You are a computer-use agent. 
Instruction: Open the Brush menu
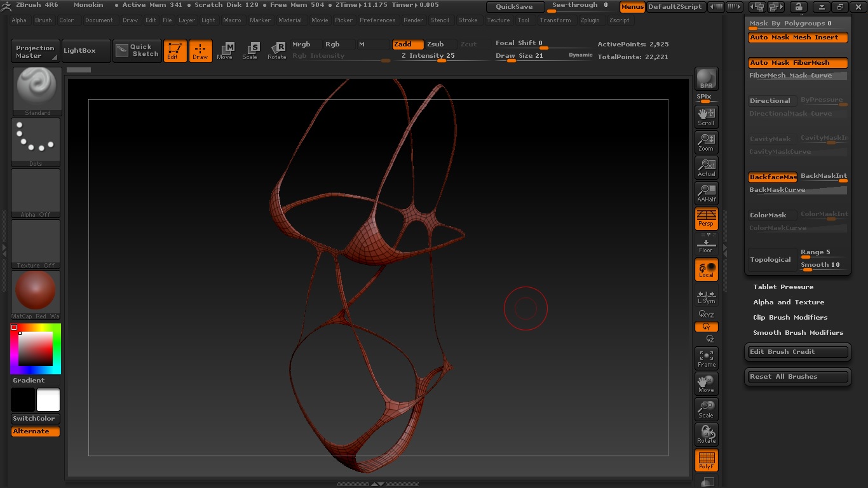click(x=43, y=20)
